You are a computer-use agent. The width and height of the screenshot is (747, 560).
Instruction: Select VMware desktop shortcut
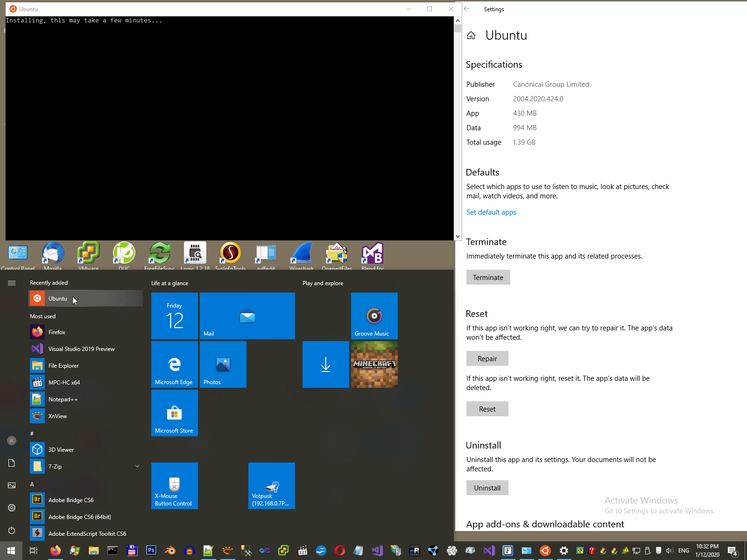coord(88,256)
